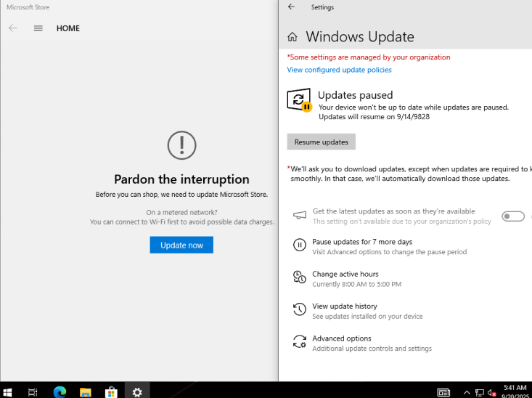Open News and interests taskbar icon
Image resolution: width=532 pixels, height=398 pixels.
(x=443, y=393)
